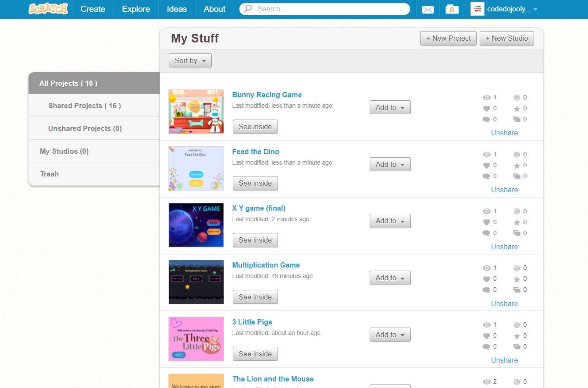Click the remix swirl icon for Feed the Dino
The image size is (588, 388).
pos(517,155)
